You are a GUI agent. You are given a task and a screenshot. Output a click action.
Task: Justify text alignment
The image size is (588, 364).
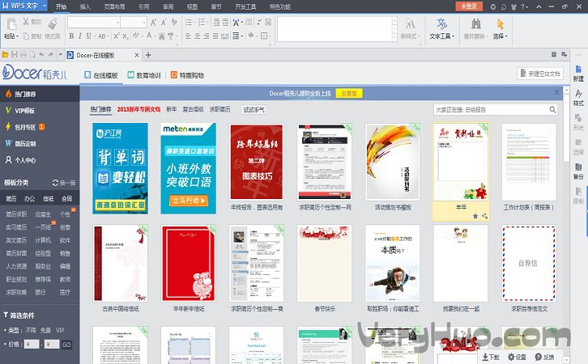pyautogui.click(x=215, y=36)
